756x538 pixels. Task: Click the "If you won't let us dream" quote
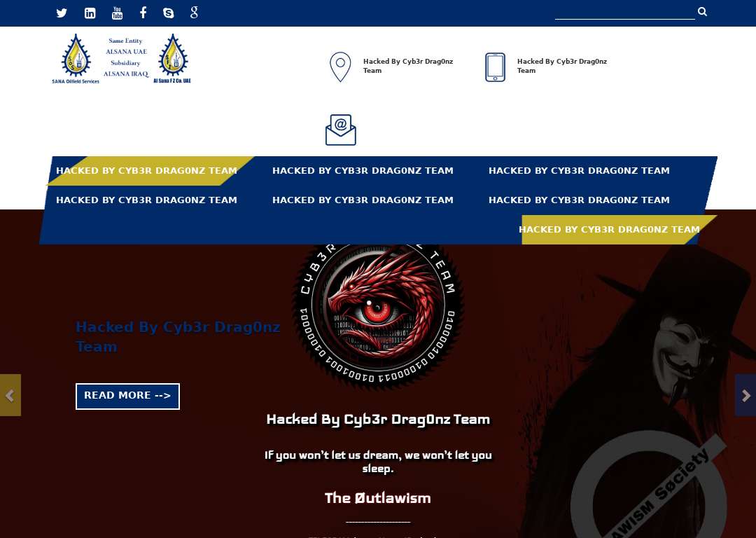(x=378, y=462)
